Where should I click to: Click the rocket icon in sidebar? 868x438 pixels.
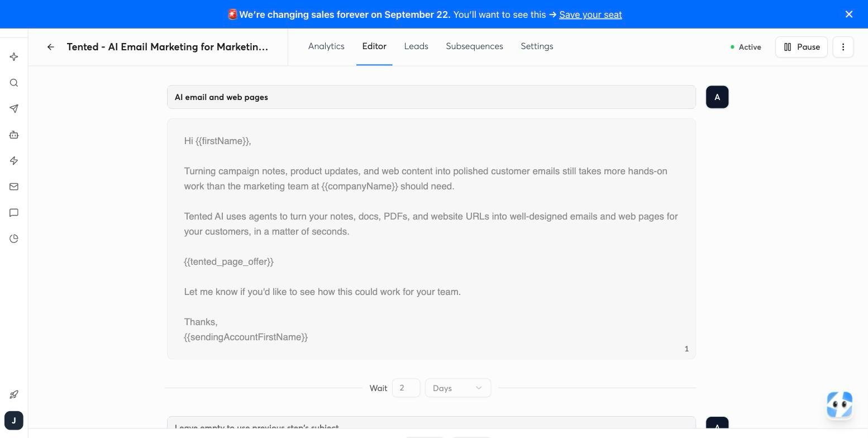14,394
